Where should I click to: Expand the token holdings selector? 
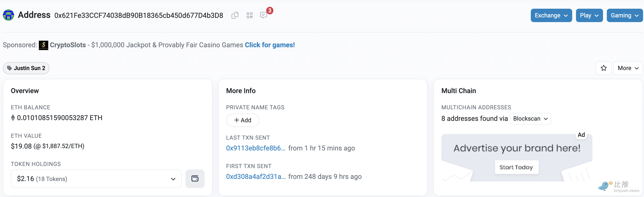pyautogui.click(x=96, y=179)
